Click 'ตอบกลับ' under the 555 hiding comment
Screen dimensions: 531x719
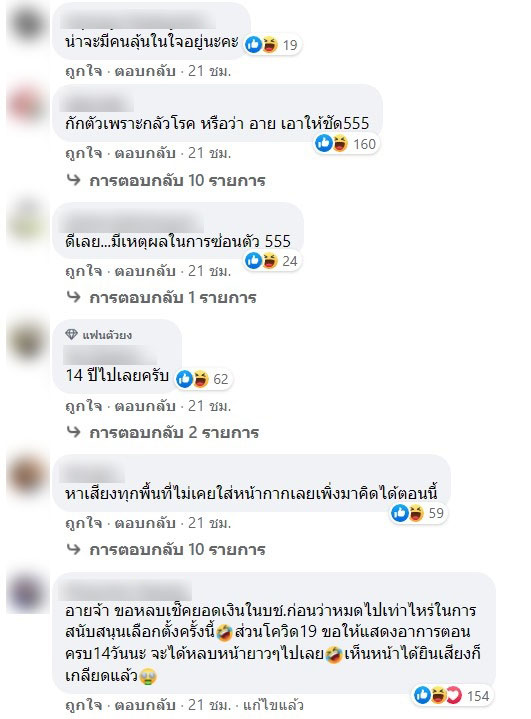pos(145,271)
